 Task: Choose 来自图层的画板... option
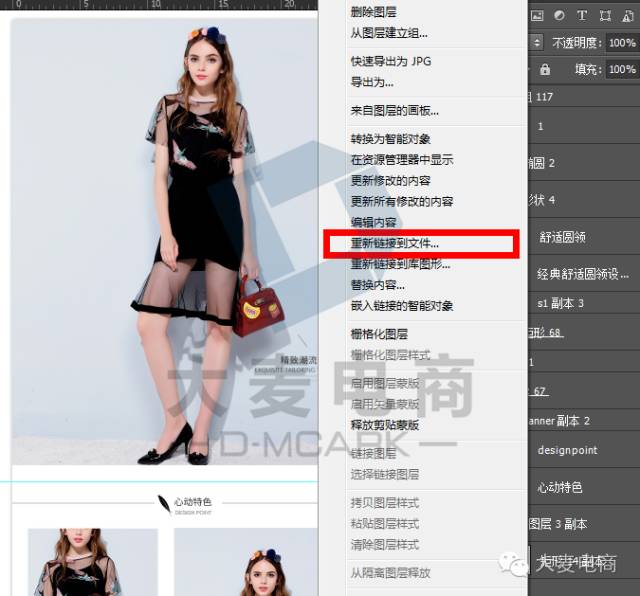pyautogui.click(x=395, y=111)
